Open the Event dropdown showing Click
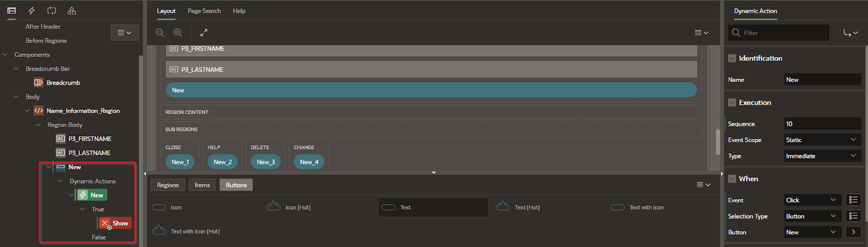This screenshot has width=868, height=247. 812,200
